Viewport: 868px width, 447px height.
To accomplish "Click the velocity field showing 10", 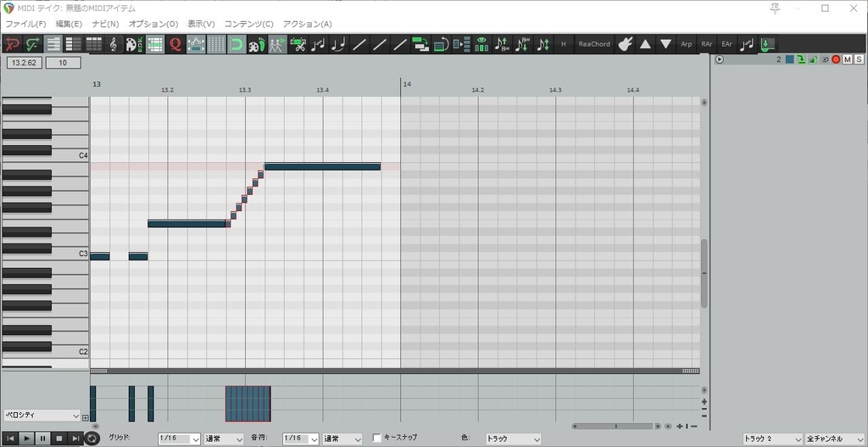I will click(63, 63).
